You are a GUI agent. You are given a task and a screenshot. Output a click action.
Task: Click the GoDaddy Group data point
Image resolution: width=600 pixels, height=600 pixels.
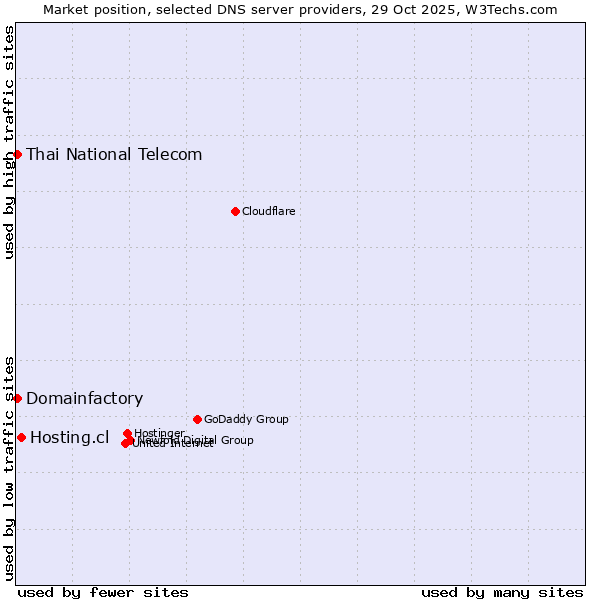197,419
